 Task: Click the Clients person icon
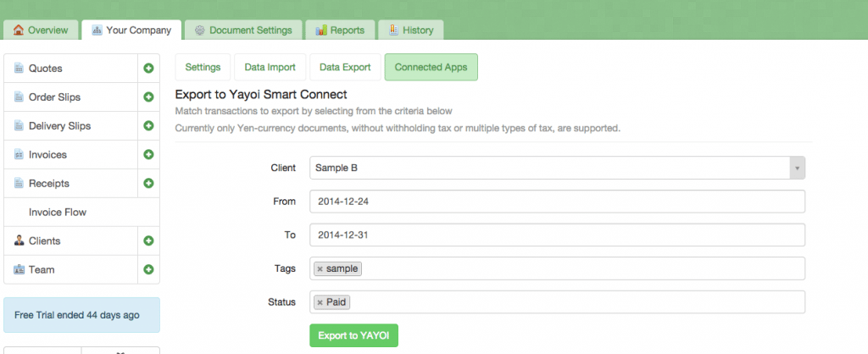[19, 241]
